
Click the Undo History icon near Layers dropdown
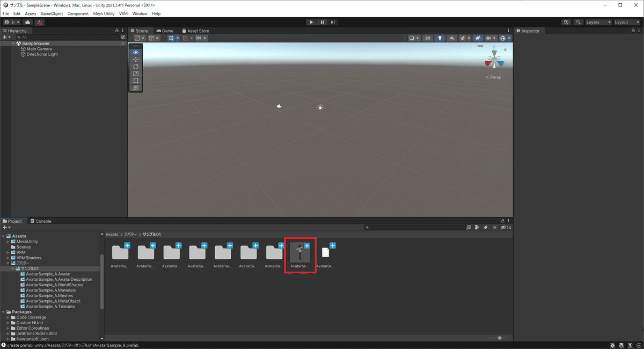566,22
